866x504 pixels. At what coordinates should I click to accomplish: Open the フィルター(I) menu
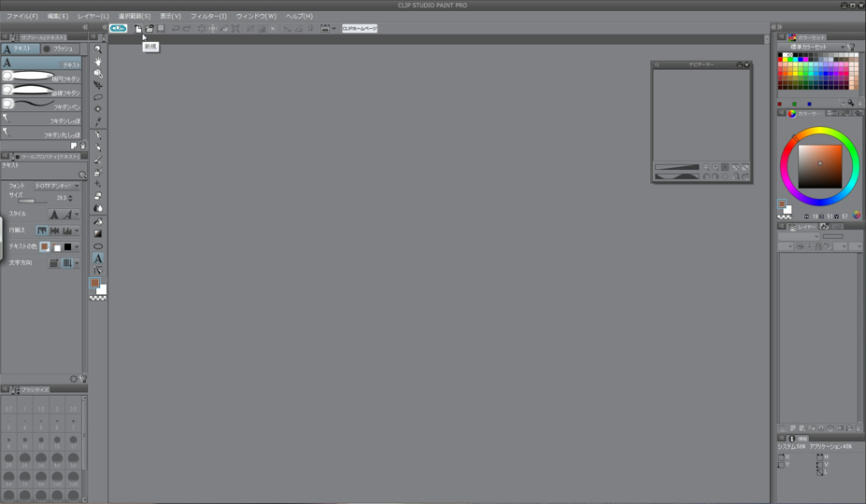pyautogui.click(x=208, y=16)
